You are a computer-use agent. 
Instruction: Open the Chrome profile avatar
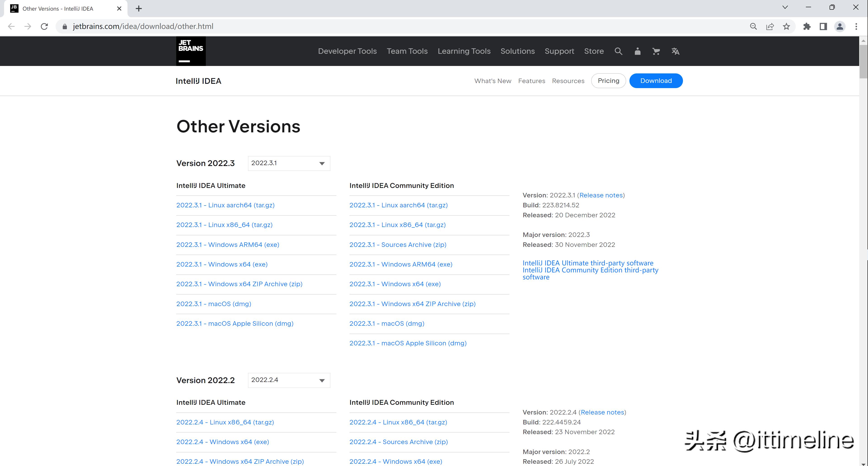pos(840,26)
